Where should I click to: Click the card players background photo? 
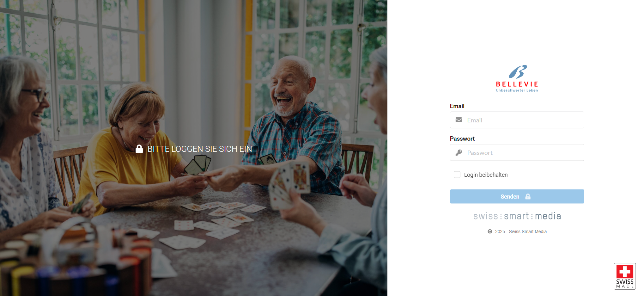click(193, 221)
